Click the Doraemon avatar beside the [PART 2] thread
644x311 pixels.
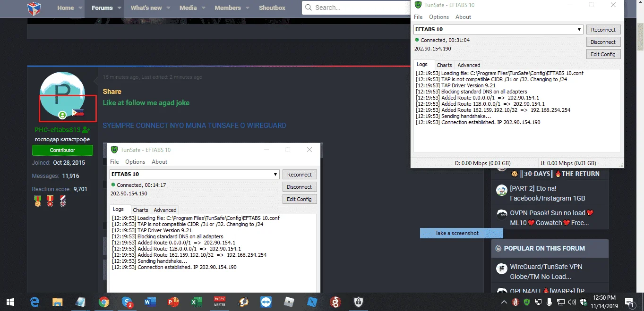[x=501, y=190]
